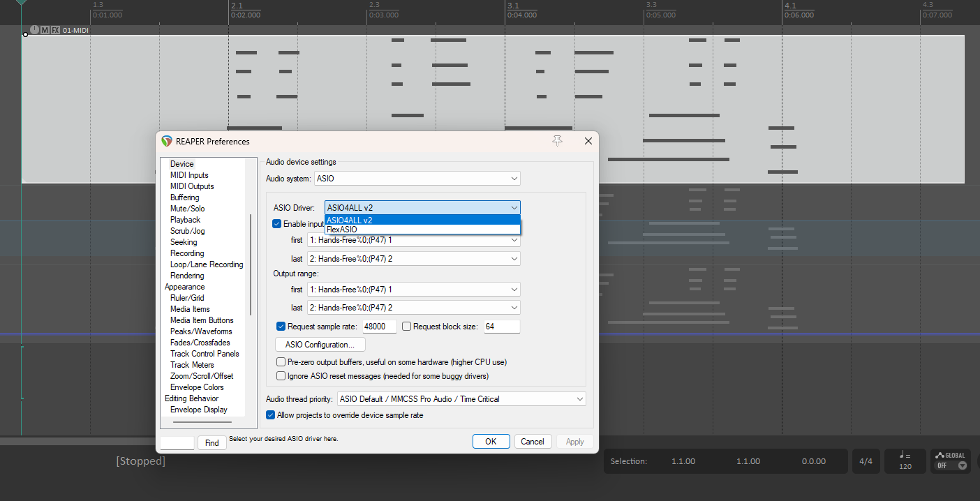Select Seeking preferences page
The width and height of the screenshot is (980, 501).
[x=184, y=242]
